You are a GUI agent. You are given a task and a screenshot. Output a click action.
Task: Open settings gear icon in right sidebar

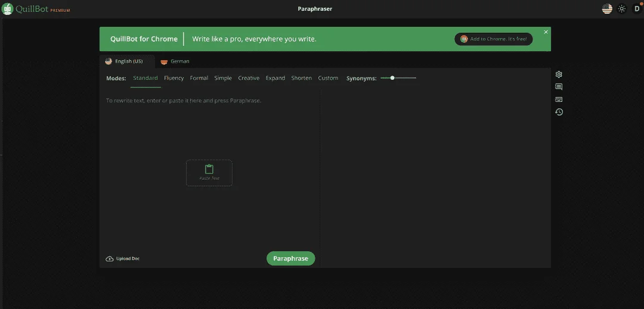[559, 74]
